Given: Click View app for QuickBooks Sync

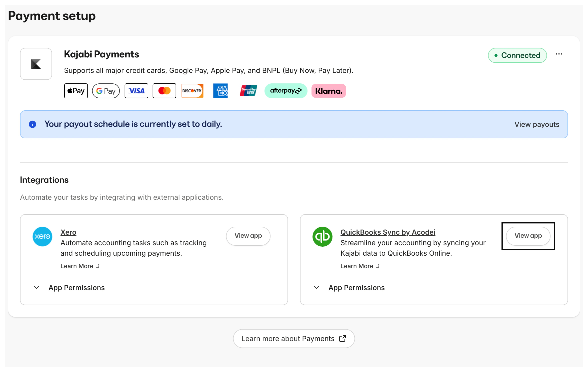Looking at the screenshot, I should click(528, 236).
